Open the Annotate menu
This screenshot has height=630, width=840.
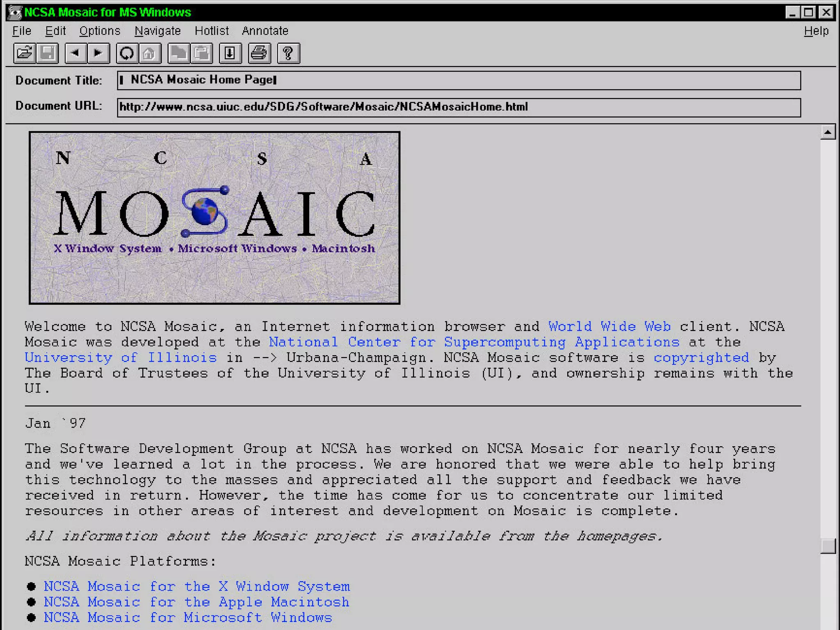pos(265,31)
